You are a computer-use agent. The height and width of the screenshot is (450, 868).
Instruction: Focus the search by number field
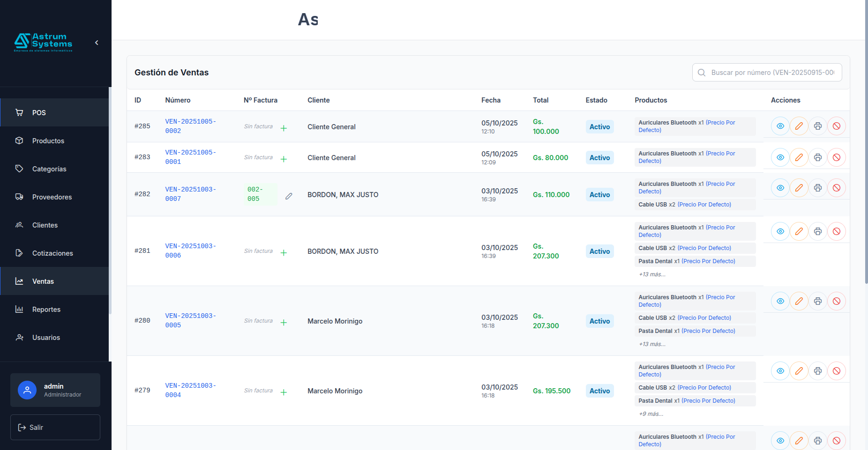click(x=772, y=73)
